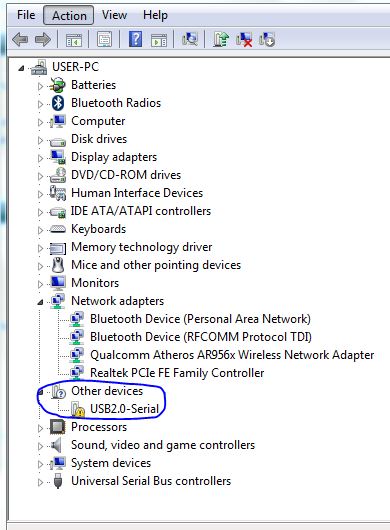Click the Forward arrow toolbar icon
This screenshot has height=530, width=390.
[43, 40]
